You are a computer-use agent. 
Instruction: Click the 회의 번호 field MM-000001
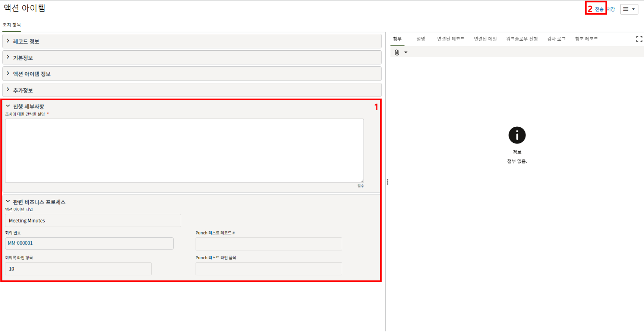pyautogui.click(x=89, y=243)
